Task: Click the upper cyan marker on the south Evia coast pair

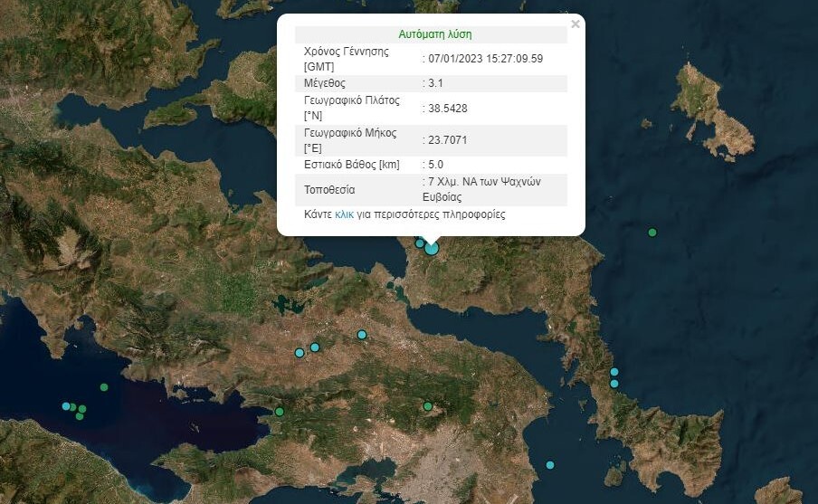Action: pos(614,372)
